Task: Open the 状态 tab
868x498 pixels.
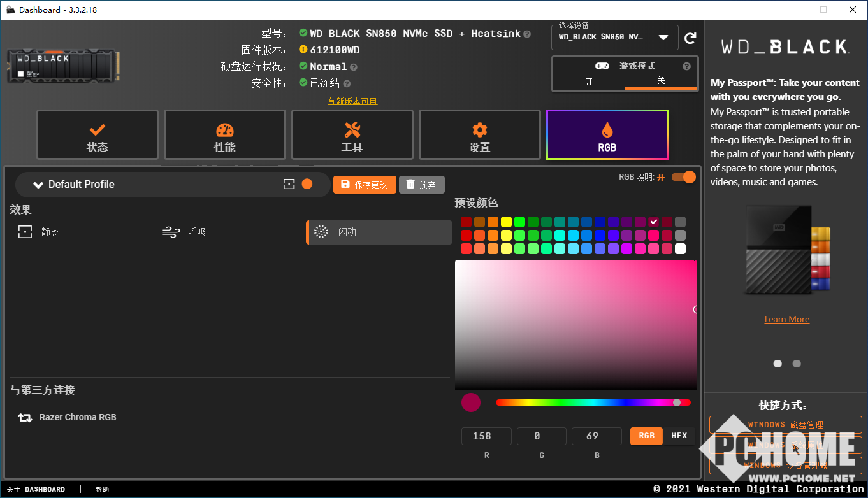Action: (98, 135)
